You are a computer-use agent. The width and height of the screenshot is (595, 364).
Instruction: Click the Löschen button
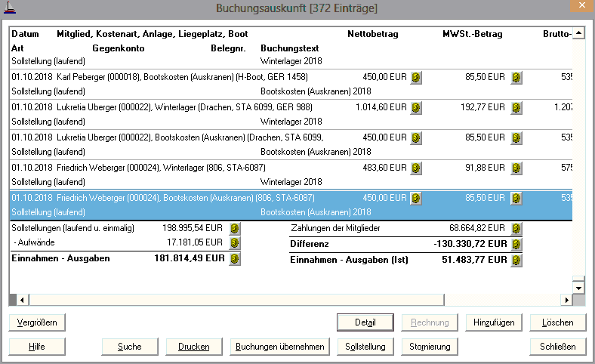point(558,322)
